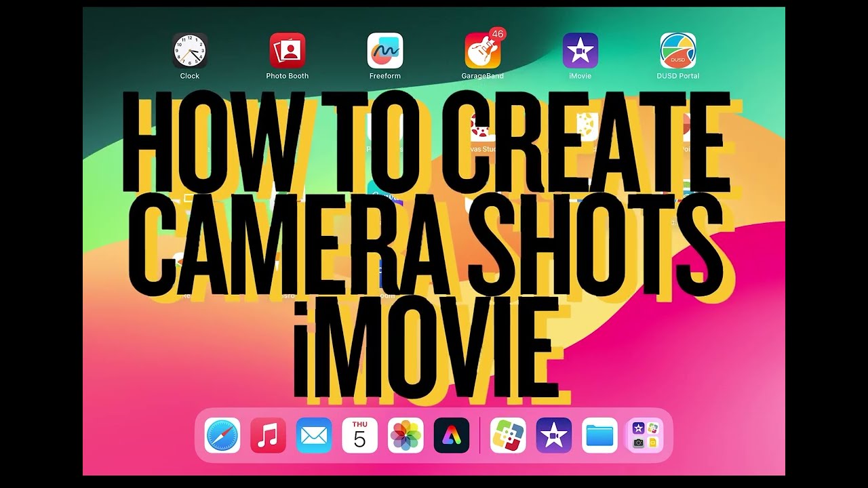868x488 pixels.
Task: Open Mail from the dock
Action: (314, 435)
